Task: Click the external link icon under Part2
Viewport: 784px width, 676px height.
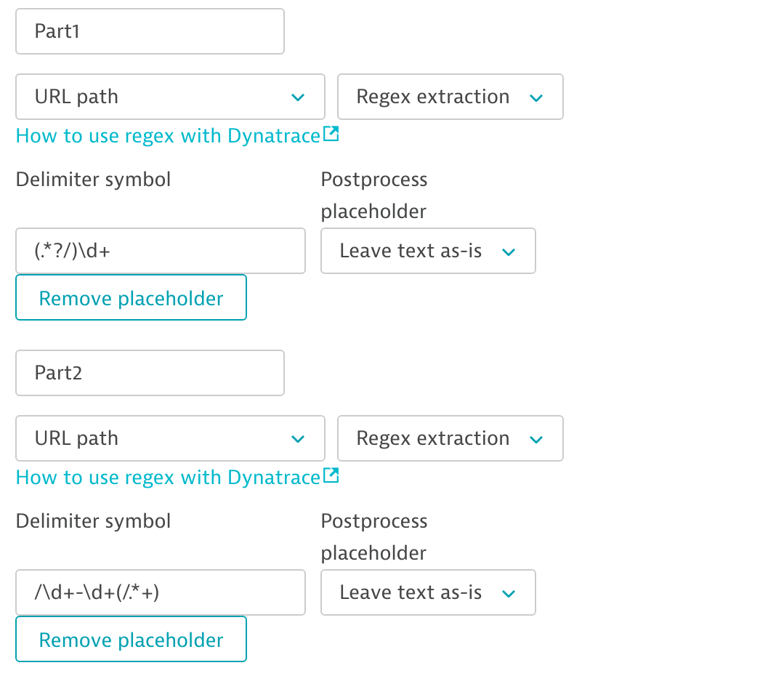Action: (x=331, y=476)
